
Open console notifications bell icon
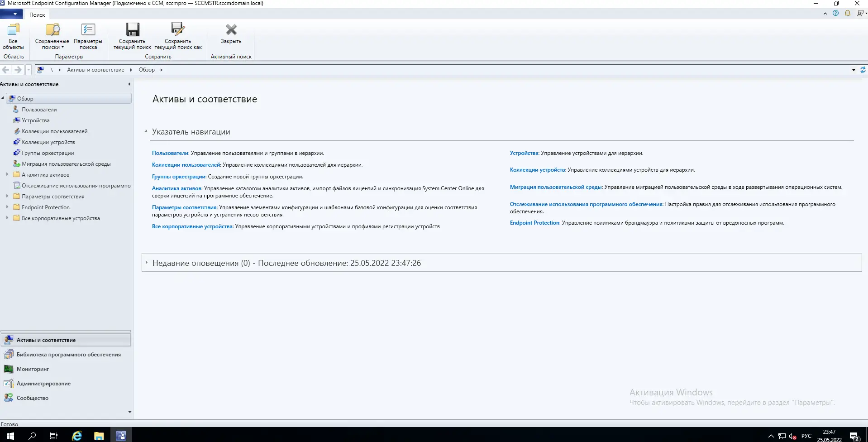pyautogui.click(x=847, y=14)
